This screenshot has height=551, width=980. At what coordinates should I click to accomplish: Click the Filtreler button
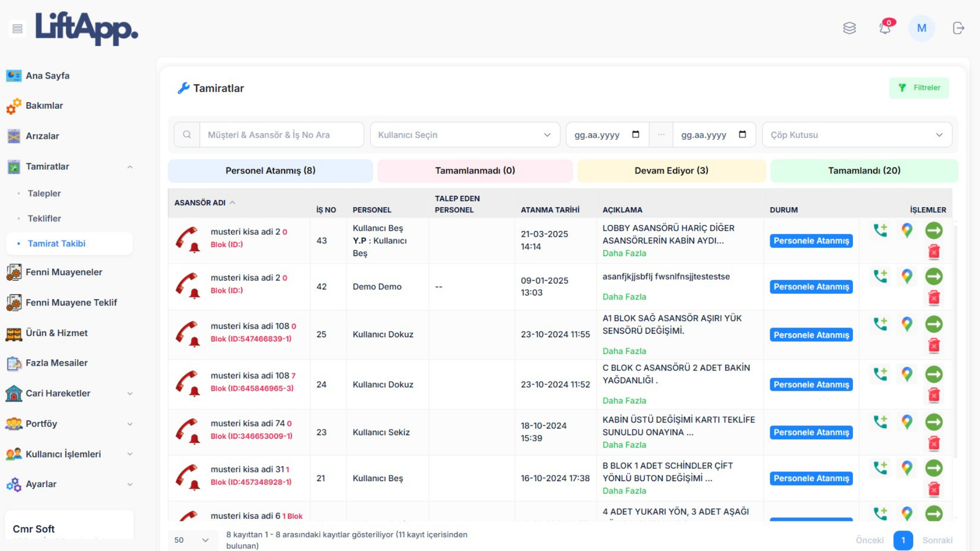(919, 88)
